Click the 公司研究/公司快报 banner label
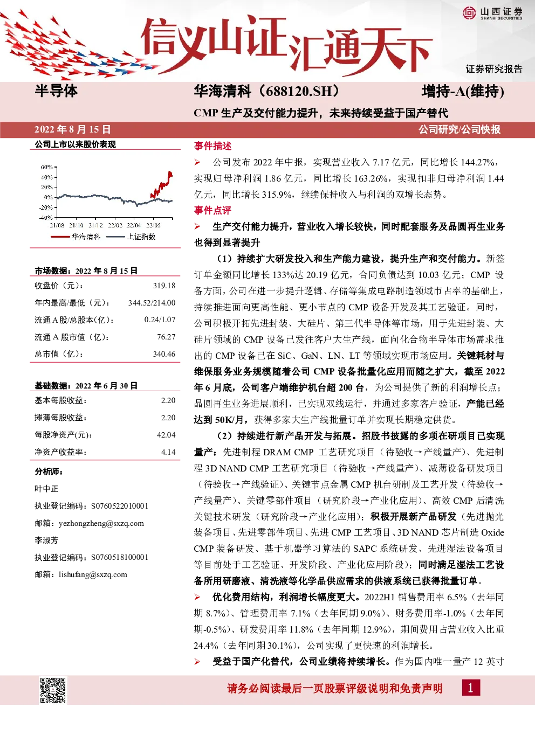The image size is (535, 756). tap(459, 130)
